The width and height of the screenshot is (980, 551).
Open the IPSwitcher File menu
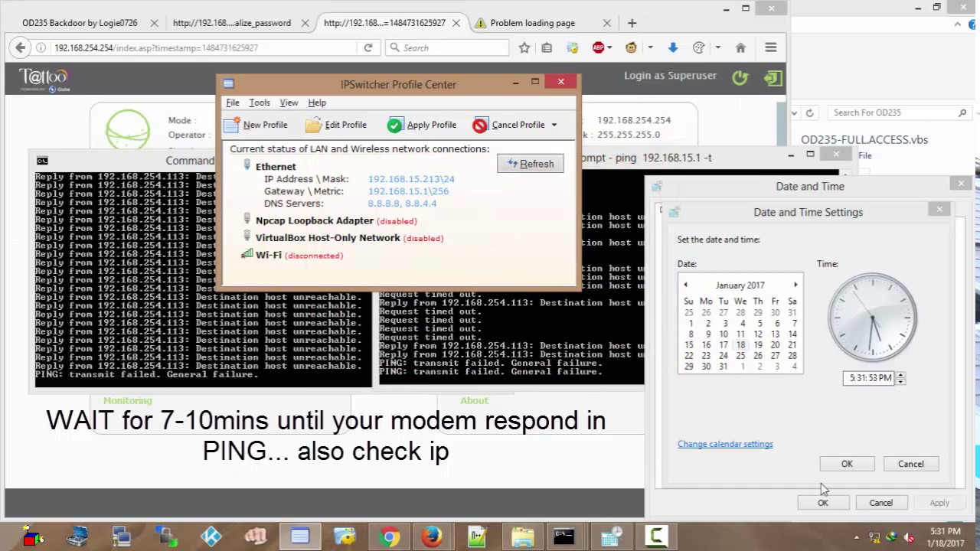tap(233, 103)
